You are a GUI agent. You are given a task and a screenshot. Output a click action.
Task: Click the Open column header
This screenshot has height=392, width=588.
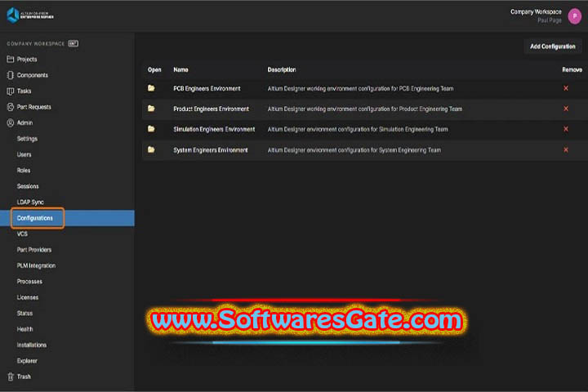[154, 69]
